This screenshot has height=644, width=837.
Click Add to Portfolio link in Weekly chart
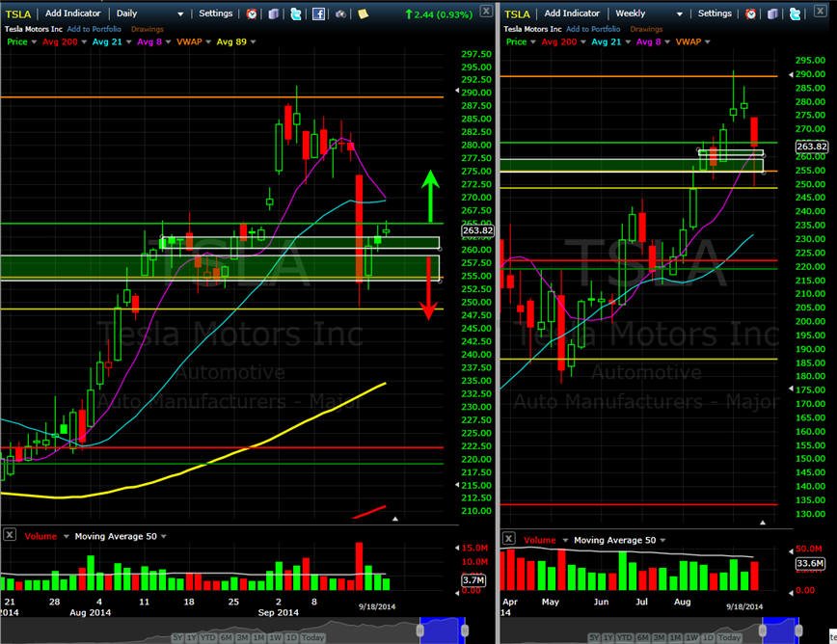[593, 29]
